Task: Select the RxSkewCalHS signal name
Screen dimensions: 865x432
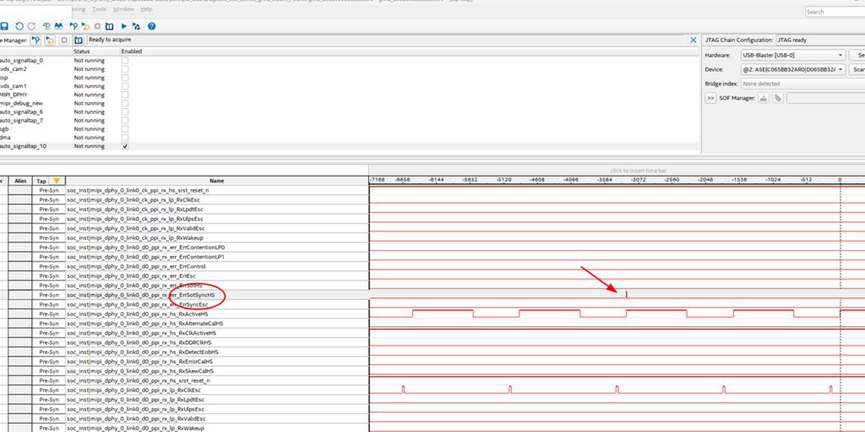Action: tap(140, 371)
